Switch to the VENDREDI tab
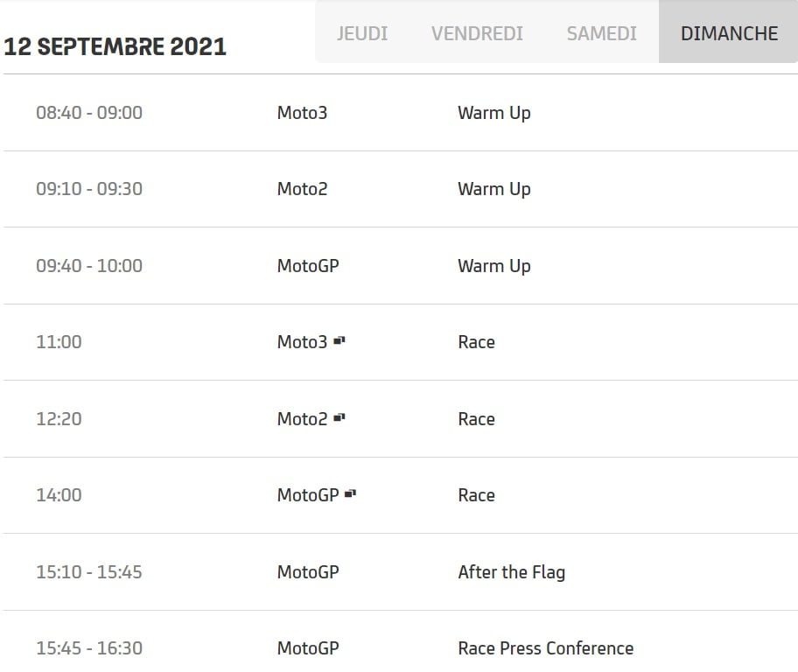 pyautogui.click(x=477, y=33)
